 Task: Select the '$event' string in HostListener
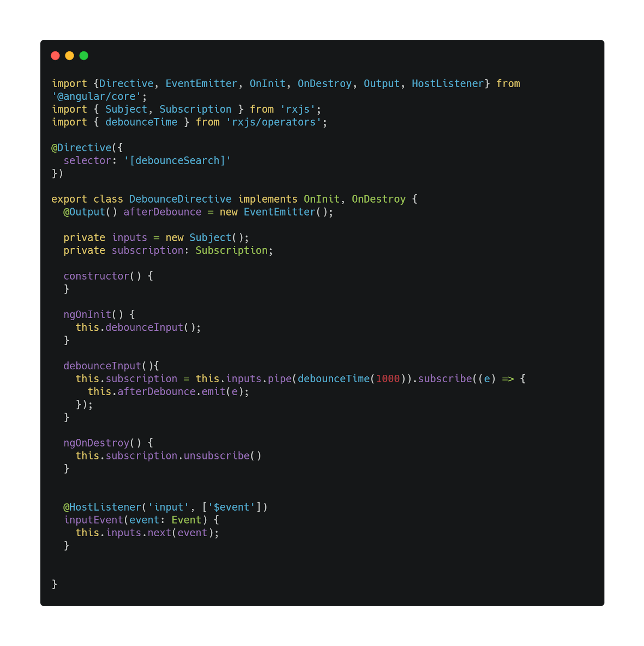click(x=231, y=507)
